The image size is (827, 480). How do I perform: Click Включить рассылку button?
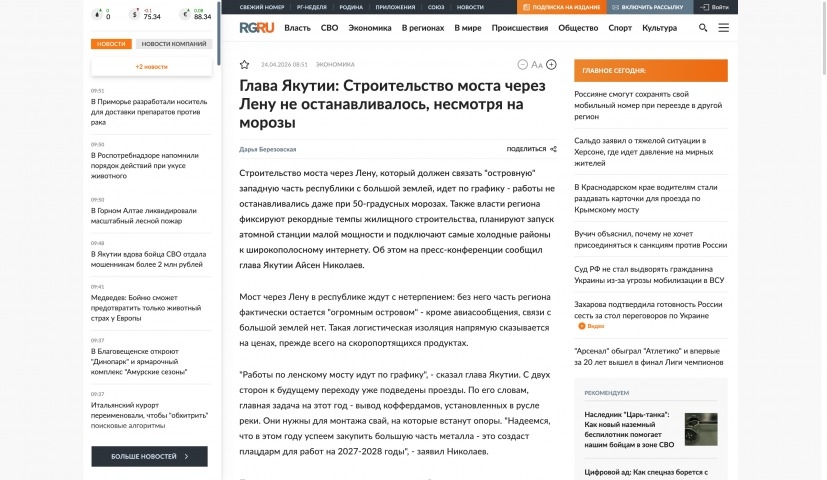pos(648,7)
